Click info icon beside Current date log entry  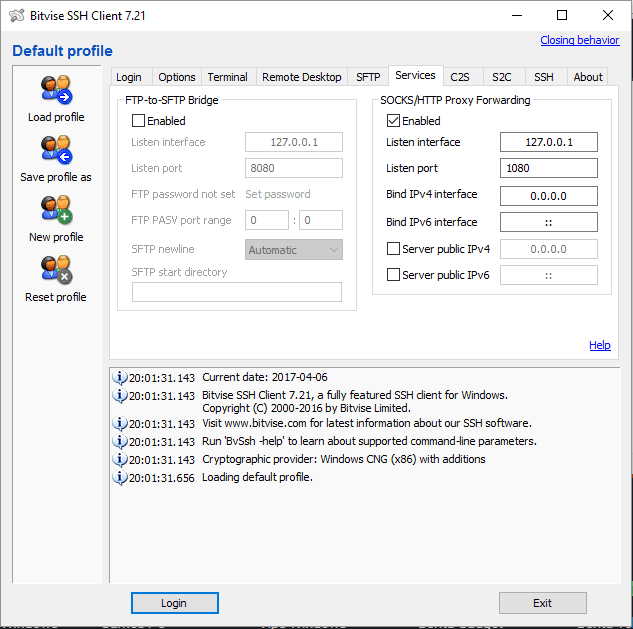click(119, 377)
